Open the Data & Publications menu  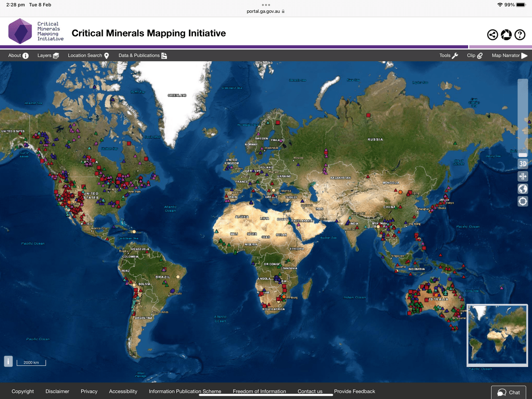click(142, 55)
